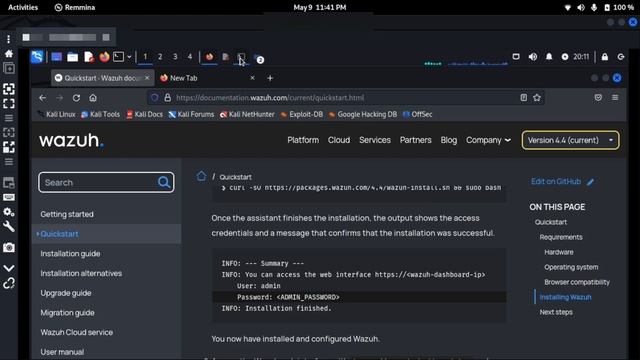
Task: Open Wazuh Cloud service in sidebar
Action: (76, 332)
